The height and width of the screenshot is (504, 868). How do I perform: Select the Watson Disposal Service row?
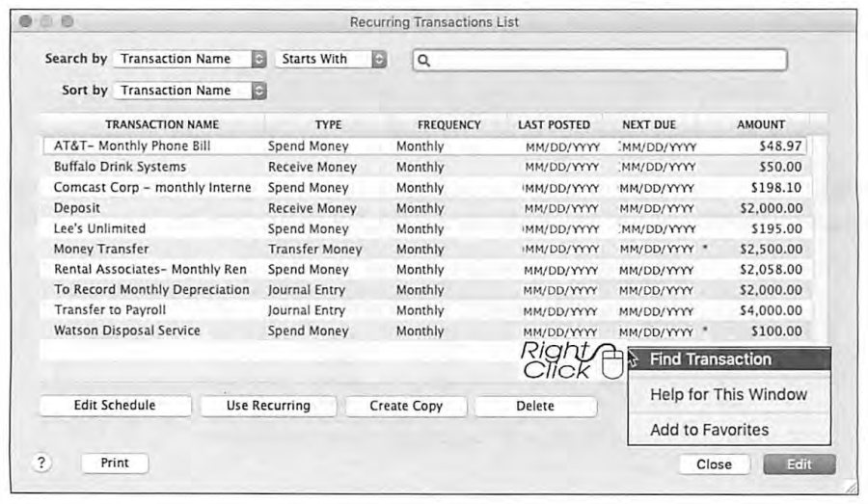coord(424,332)
